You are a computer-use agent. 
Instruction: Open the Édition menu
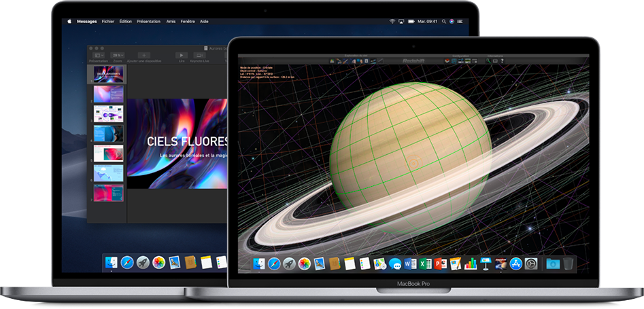126,21
